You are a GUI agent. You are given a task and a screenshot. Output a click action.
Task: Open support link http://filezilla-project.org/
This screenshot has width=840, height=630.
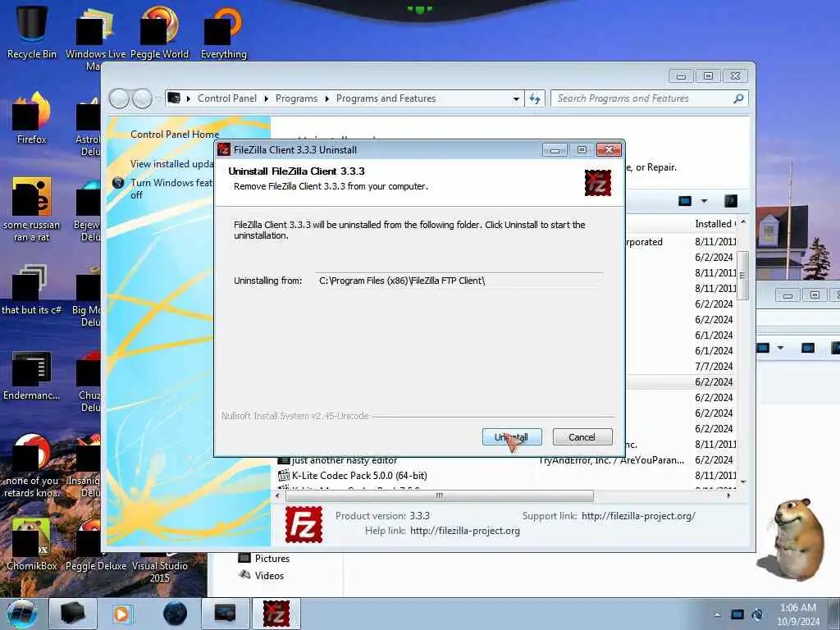pyautogui.click(x=638, y=516)
